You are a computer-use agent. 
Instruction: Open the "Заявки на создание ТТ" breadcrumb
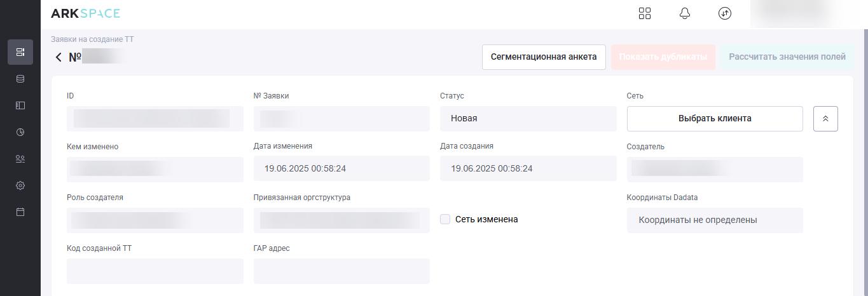[x=92, y=39]
